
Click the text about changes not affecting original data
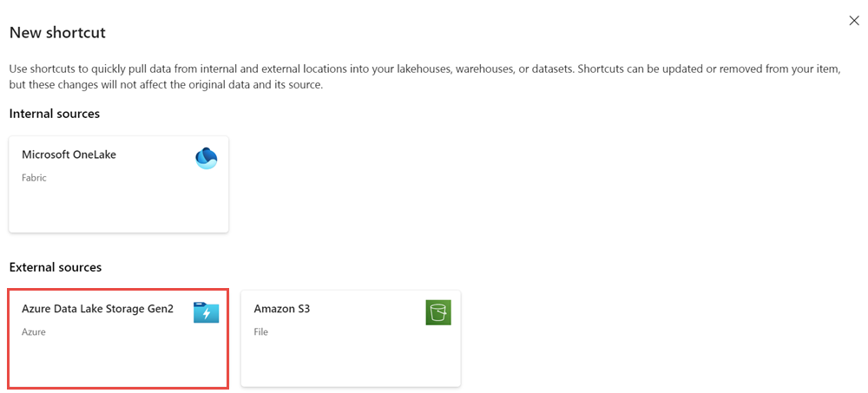point(166,87)
